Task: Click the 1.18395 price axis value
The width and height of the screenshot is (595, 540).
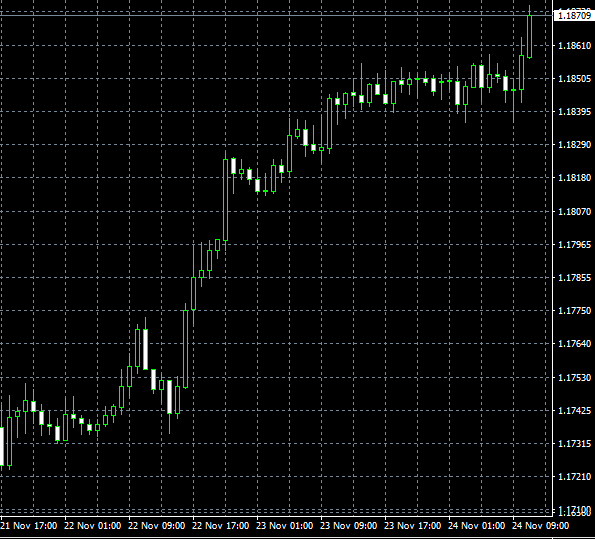Action: click(x=575, y=112)
